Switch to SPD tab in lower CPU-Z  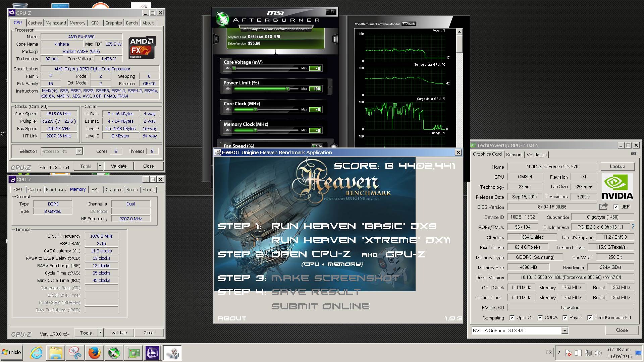96,189
